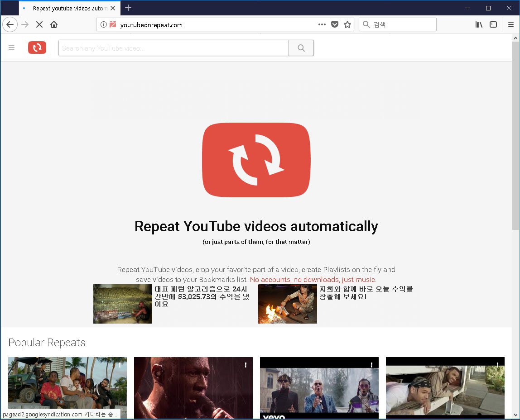Viewport: 520px width, 420px height.
Task: Minimize the Firefox window
Action: (467, 8)
